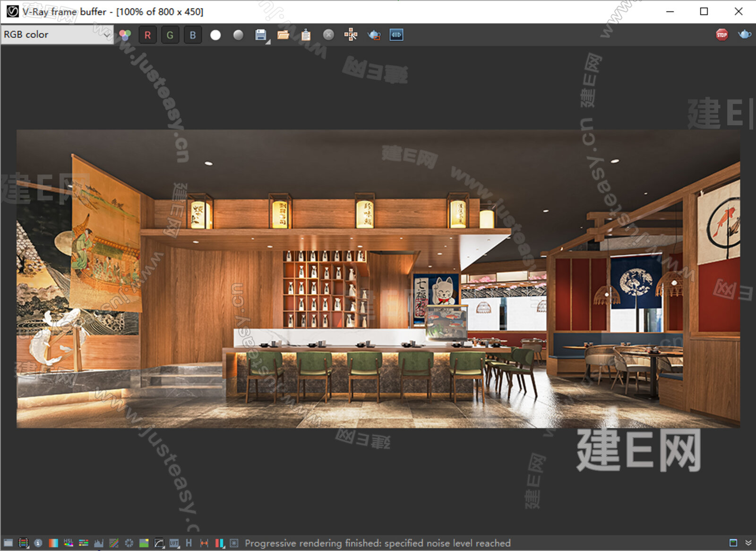Minimize the V-Ray frame buffer window
756x551 pixels.
coord(670,11)
